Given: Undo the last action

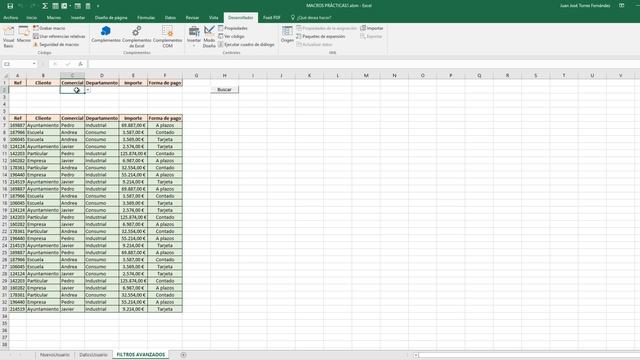Looking at the screenshot, I should pyautogui.click(x=21, y=6).
